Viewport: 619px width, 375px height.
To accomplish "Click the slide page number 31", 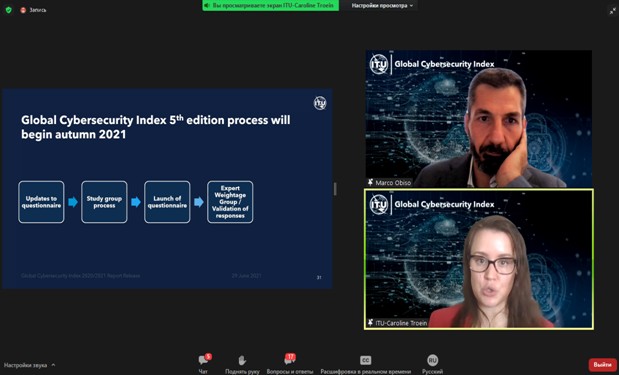I will (319, 278).
